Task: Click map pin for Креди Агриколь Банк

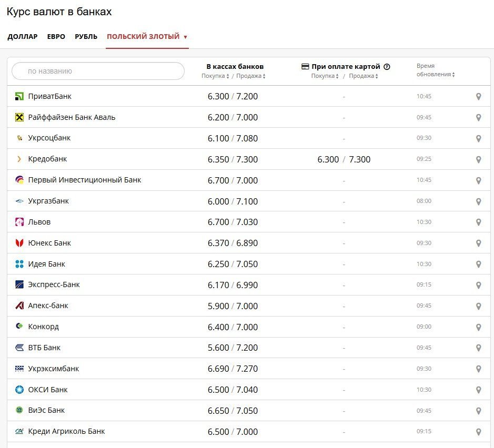Action: coord(478,432)
